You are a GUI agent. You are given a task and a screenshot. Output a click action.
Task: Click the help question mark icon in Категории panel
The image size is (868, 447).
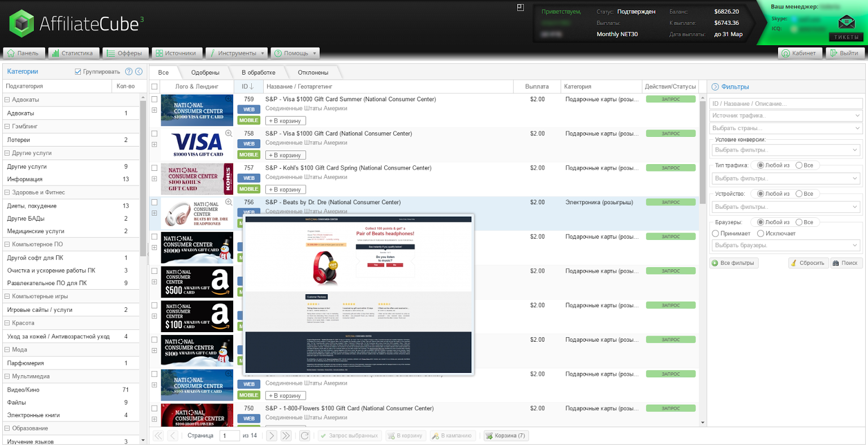128,72
